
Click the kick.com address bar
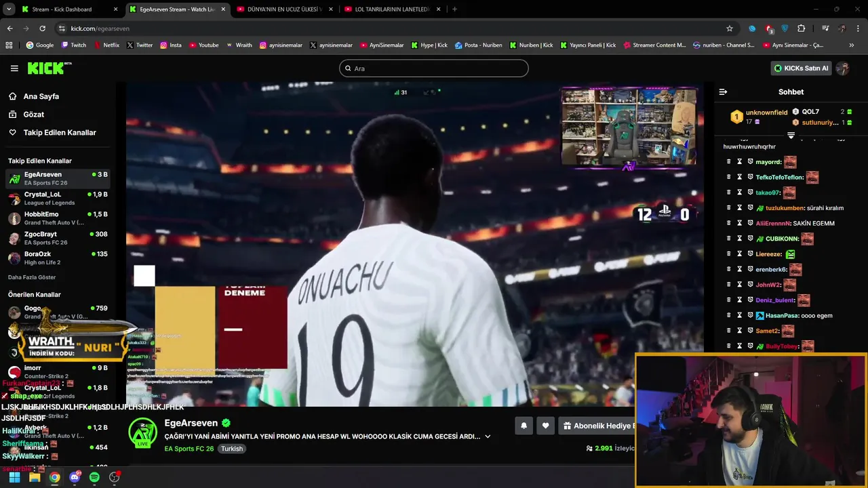[393, 28]
